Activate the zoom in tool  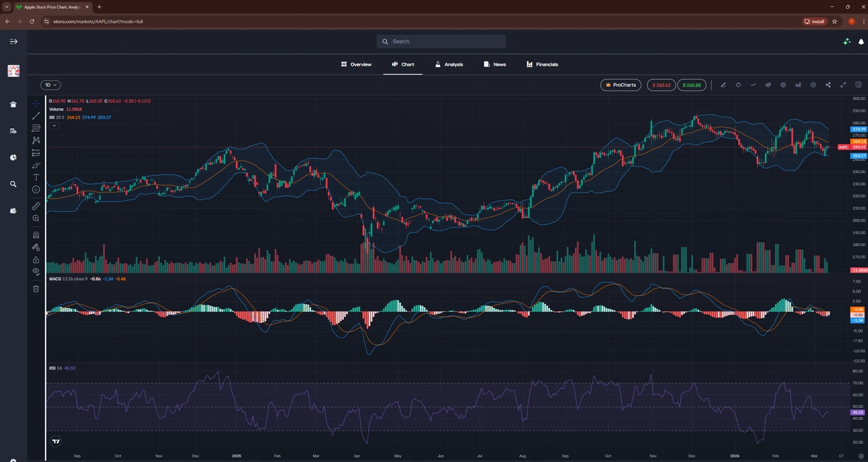tap(36, 218)
